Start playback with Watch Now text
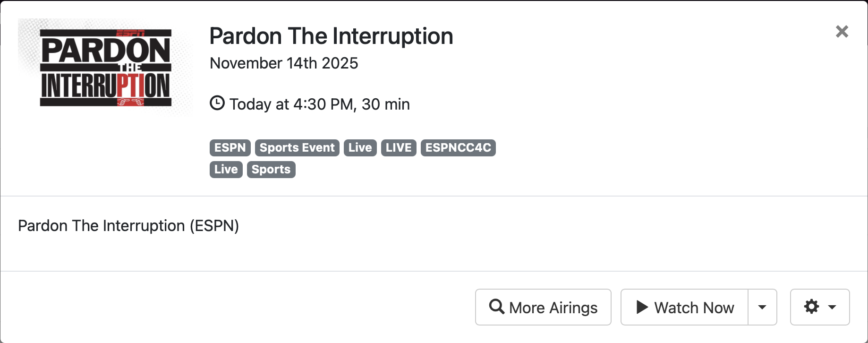This screenshot has height=343, width=868. coord(694,308)
